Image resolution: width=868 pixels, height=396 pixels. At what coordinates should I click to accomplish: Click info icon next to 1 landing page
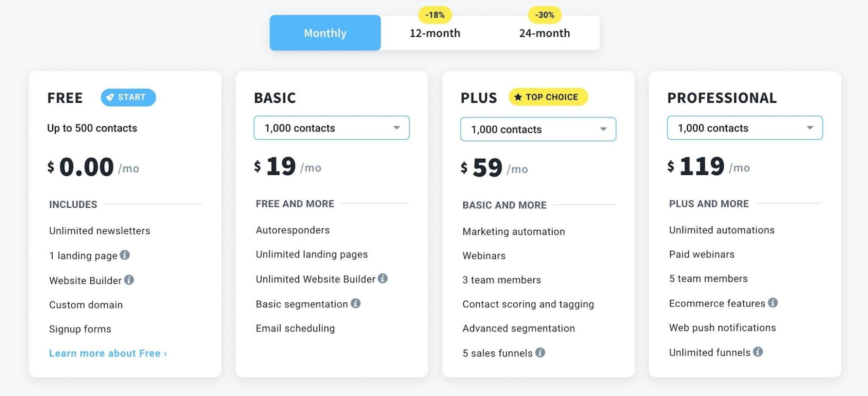click(125, 255)
